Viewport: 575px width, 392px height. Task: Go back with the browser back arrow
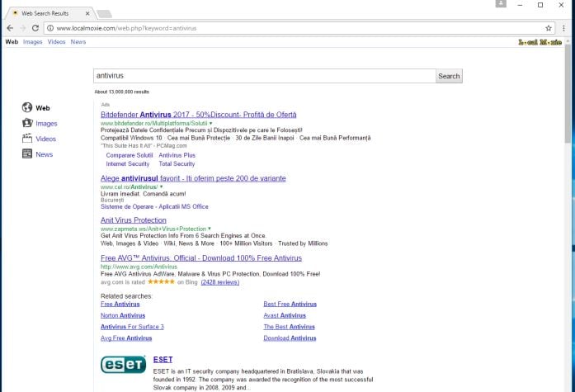pos(10,28)
